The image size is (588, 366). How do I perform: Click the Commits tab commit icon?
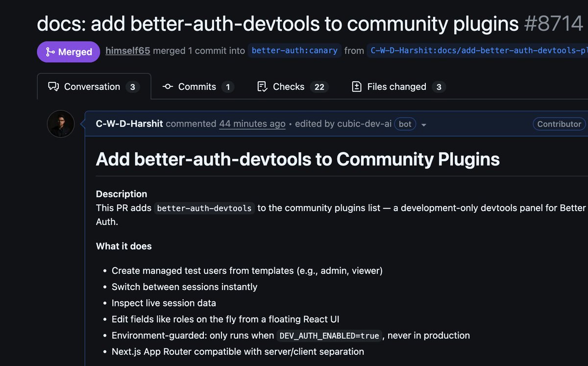click(168, 87)
